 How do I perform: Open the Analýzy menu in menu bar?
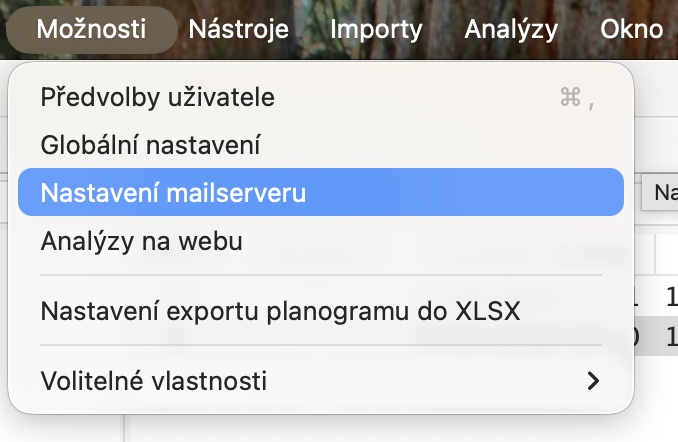point(511,29)
